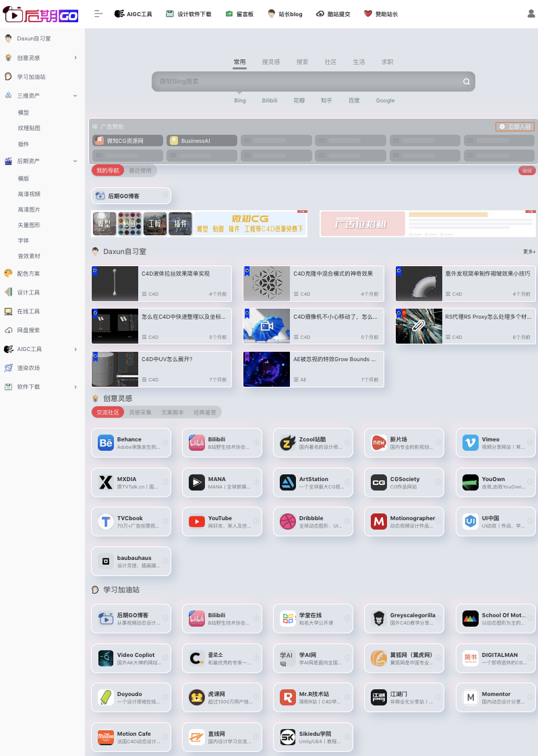Open the CGSociety icon
This screenshot has width=538, height=756.
click(379, 482)
